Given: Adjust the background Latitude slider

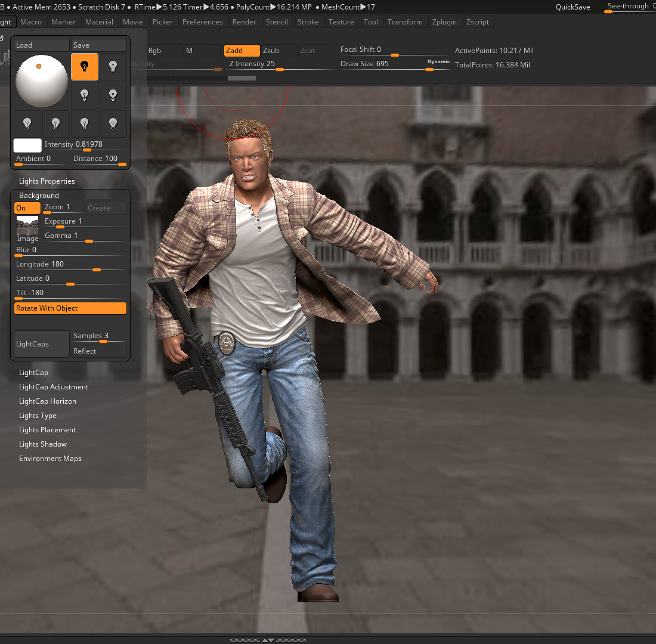Looking at the screenshot, I should (x=70, y=280).
